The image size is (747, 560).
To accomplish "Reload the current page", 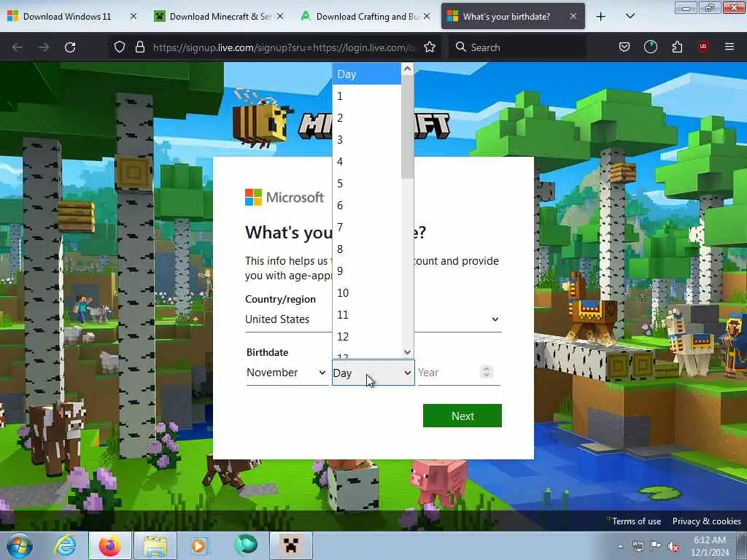I will tap(70, 47).
